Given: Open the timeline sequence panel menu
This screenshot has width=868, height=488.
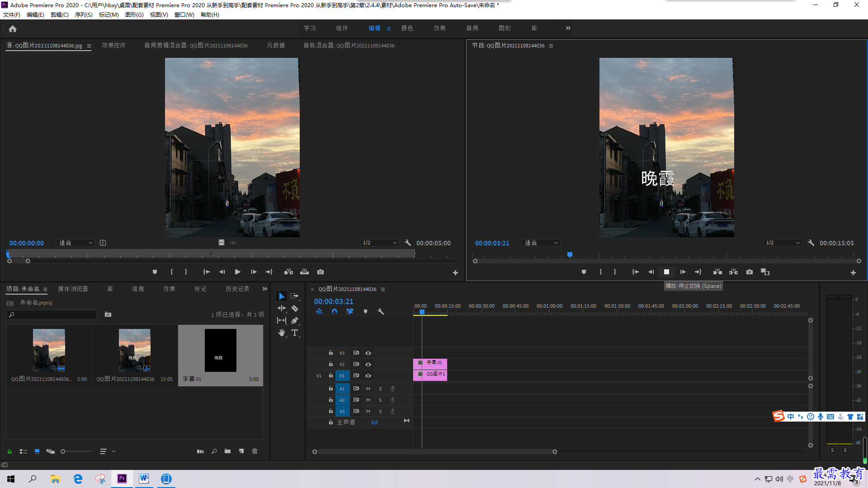Looking at the screenshot, I should coord(382,289).
